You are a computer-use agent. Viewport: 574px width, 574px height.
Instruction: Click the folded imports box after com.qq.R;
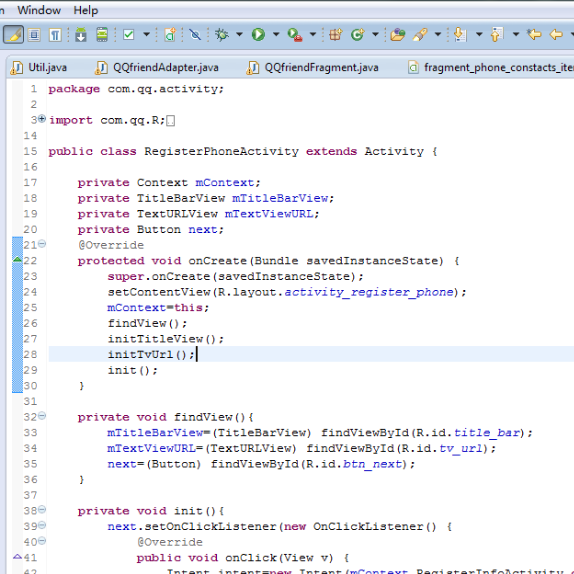pyautogui.click(x=171, y=120)
